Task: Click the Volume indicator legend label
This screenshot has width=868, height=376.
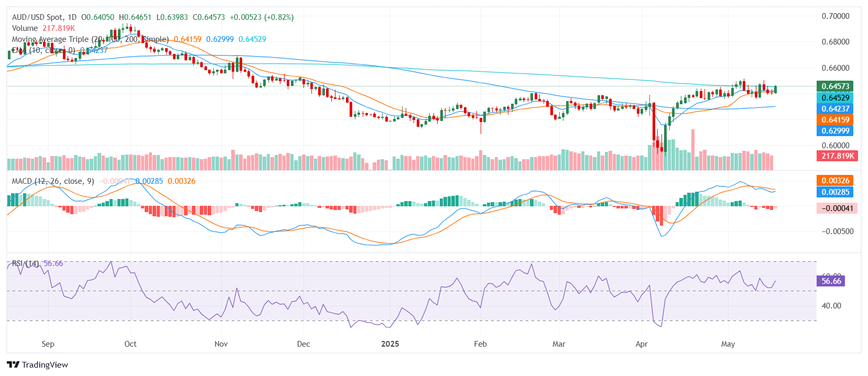Action: [25, 28]
